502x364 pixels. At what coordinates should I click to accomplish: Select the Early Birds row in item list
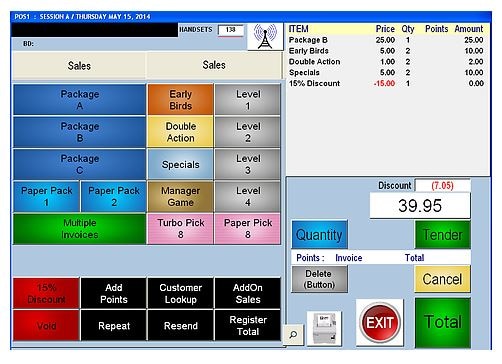(386, 51)
